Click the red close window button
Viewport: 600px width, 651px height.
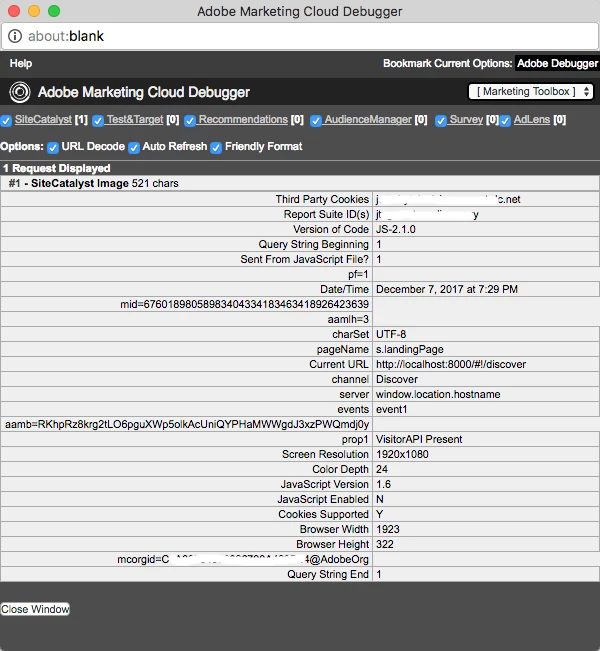coord(14,11)
